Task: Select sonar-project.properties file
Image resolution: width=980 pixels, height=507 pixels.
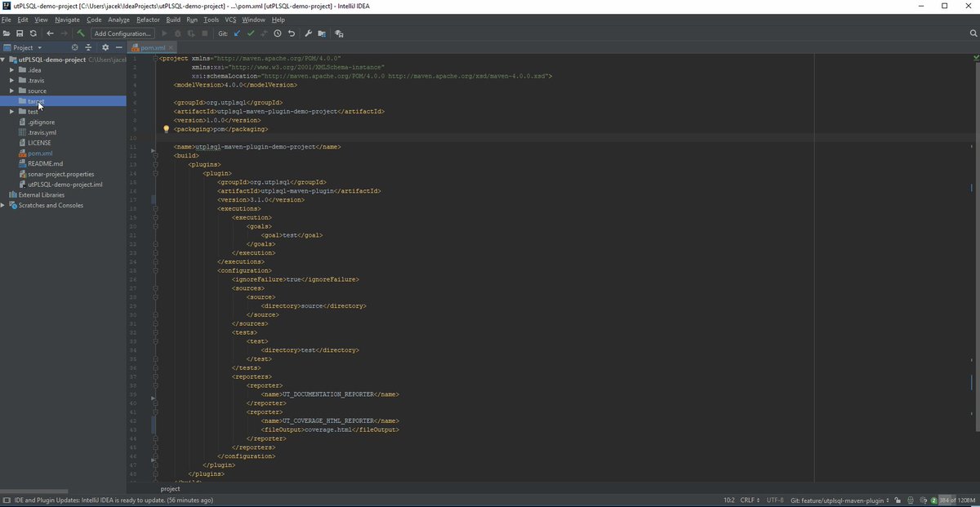Action: (x=56, y=174)
